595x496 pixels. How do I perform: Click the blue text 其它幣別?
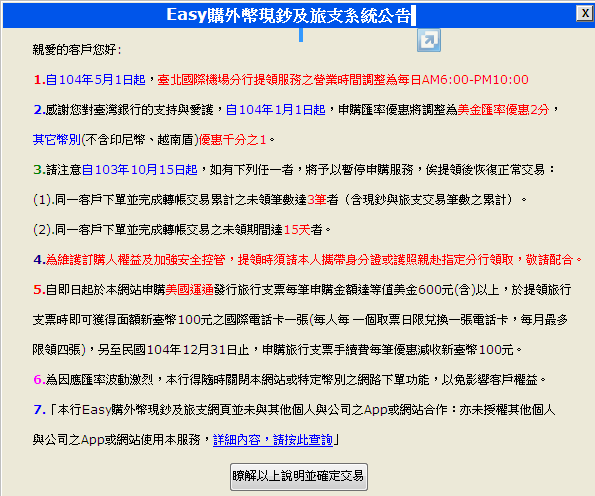[57, 140]
